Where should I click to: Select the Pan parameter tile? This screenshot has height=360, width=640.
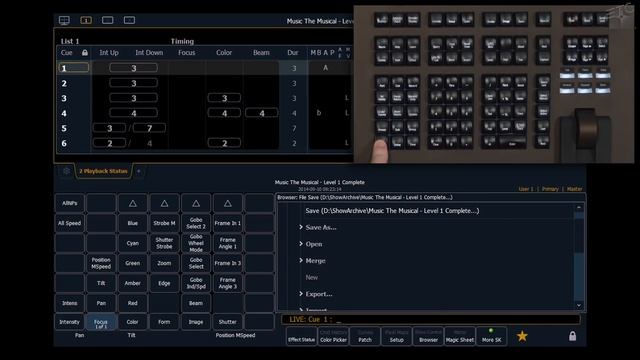coord(101,303)
